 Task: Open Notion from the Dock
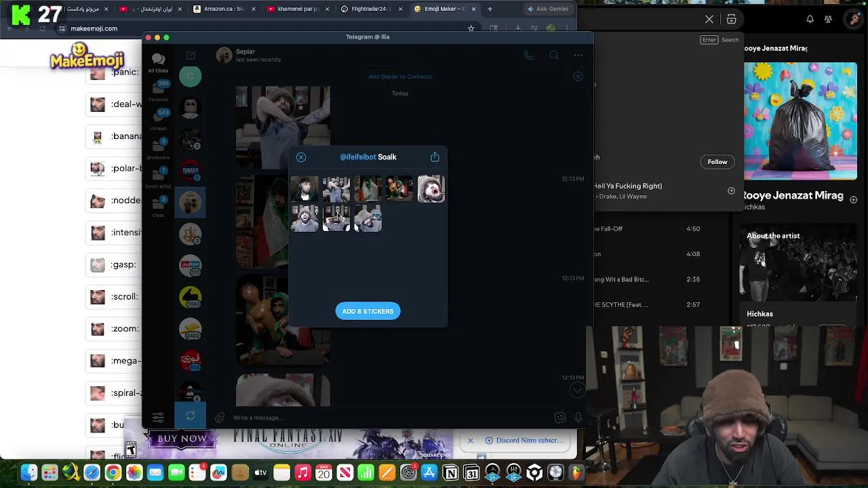click(x=450, y=472)
